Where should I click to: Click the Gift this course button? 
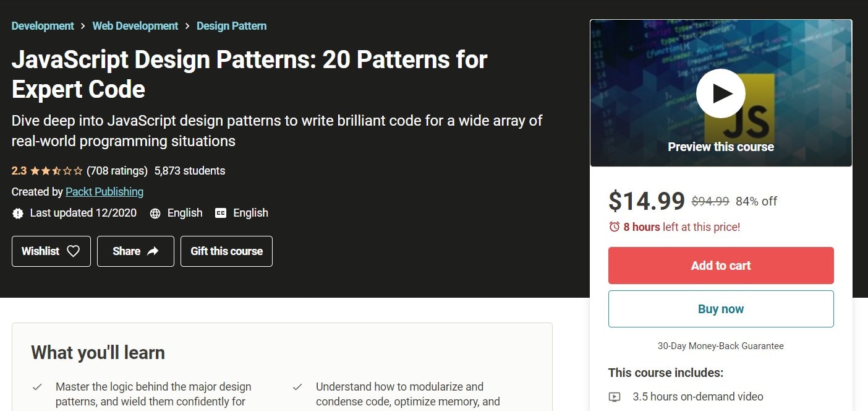coord(226,251)
